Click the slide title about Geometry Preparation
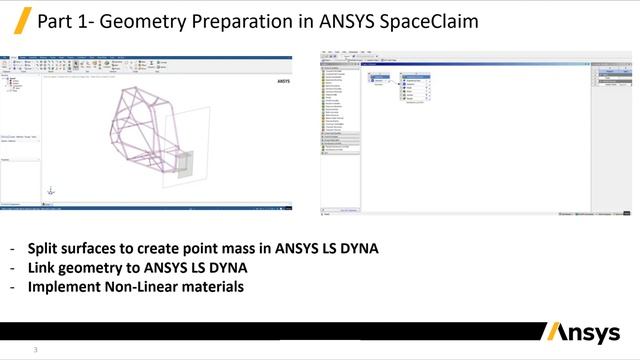 258,21
